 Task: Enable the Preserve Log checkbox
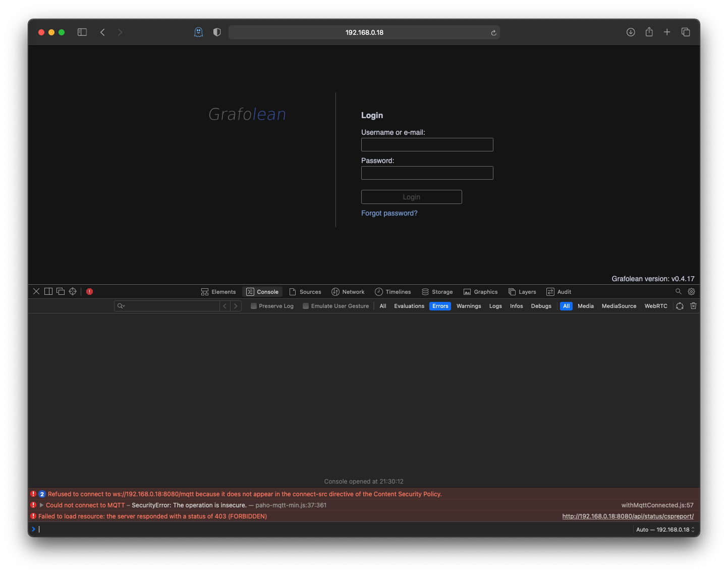(254, 306)
